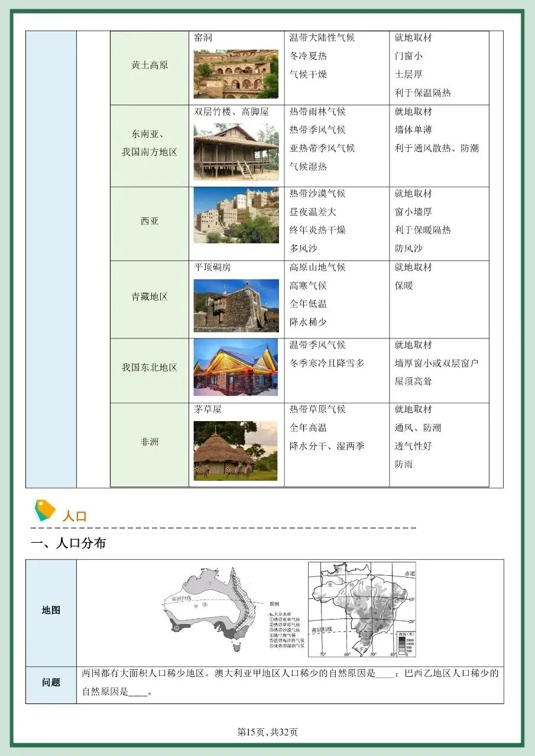Viewport: 535px width, 756px height.
Task: Select the 青藏地区 region cell
Action: [150, 299]
